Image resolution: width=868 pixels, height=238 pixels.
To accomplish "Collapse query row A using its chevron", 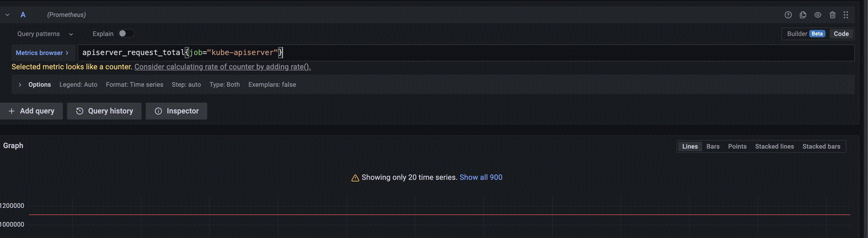I will [x=8, y=15].
